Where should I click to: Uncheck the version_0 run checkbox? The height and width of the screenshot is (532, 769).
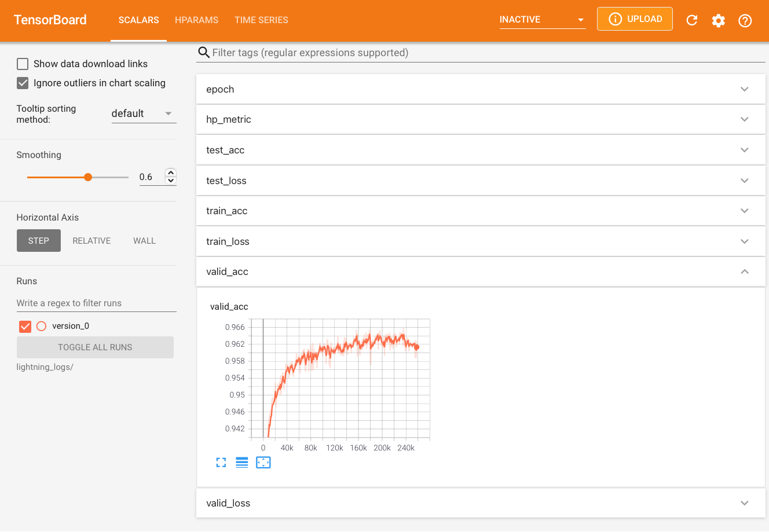pyautogui.click(x=25, y=326)
